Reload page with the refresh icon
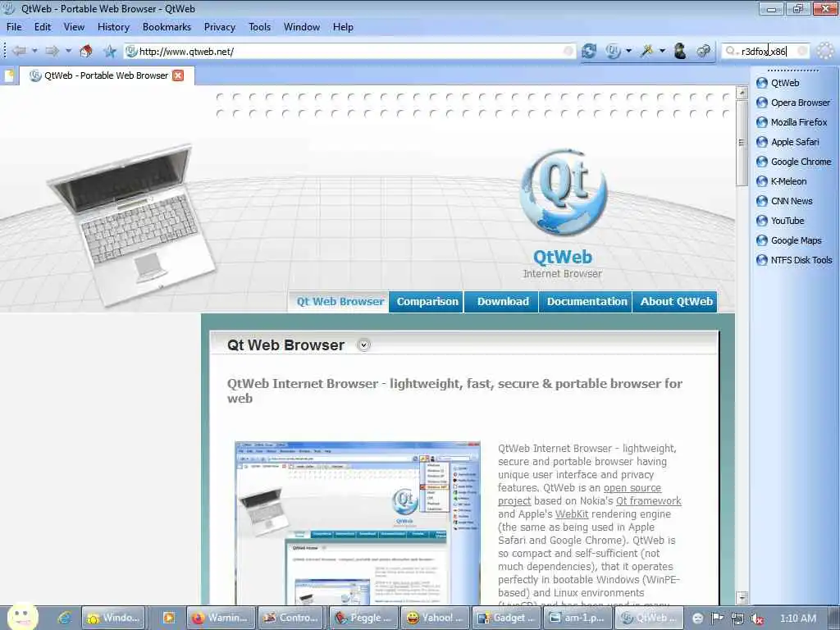 [x=589, y=52]
